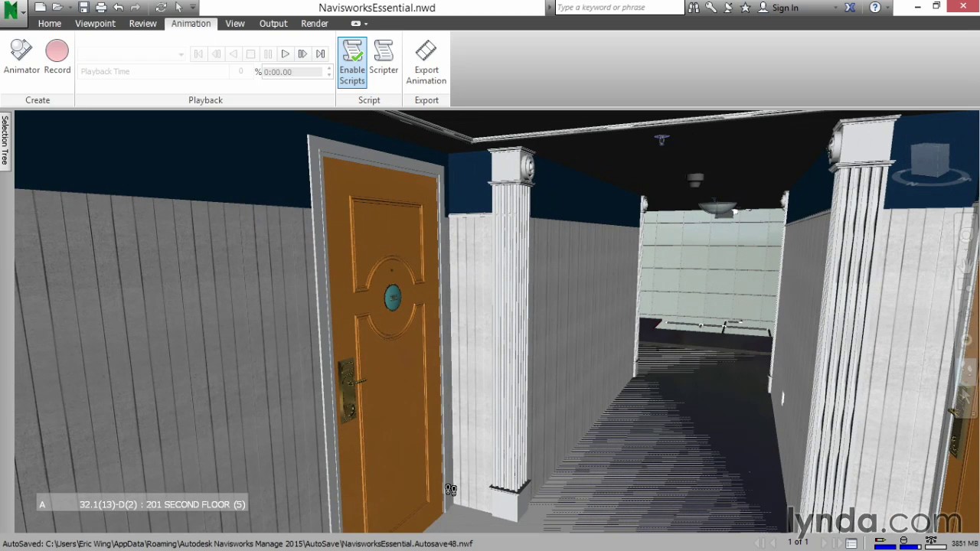This screenshot has width=980, height=551.
Task: Click the 3851 MB memory readout
Action: pos(965,543)
